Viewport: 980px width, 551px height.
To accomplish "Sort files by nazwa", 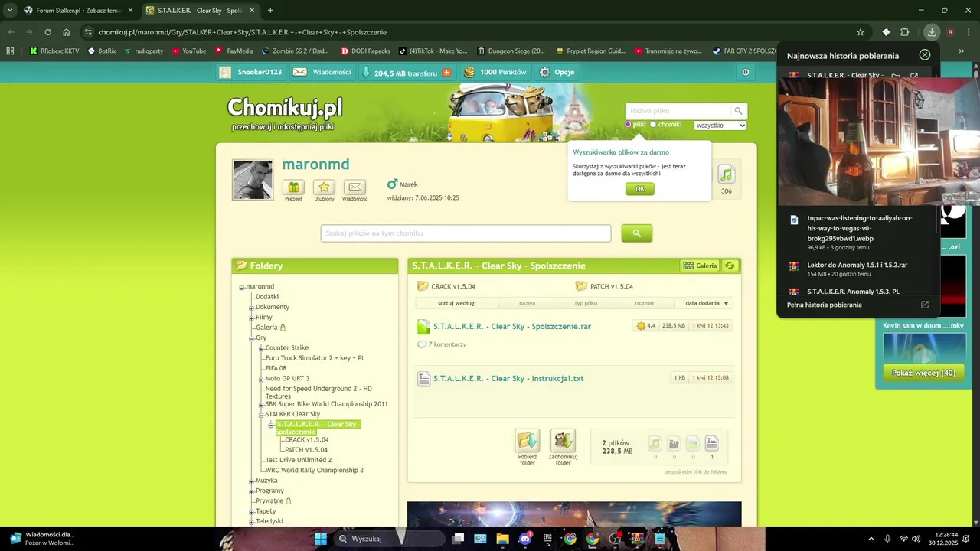I will pyautogui.click(x=527, y=303).
